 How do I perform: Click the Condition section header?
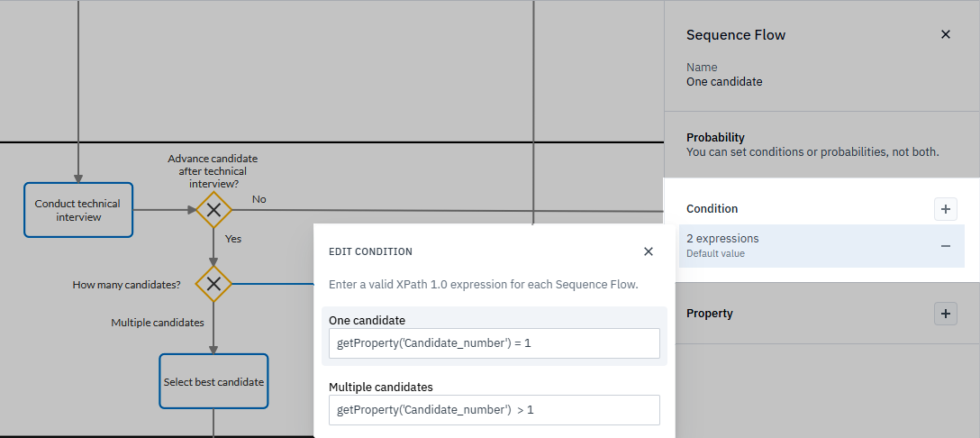click(712, 209)
